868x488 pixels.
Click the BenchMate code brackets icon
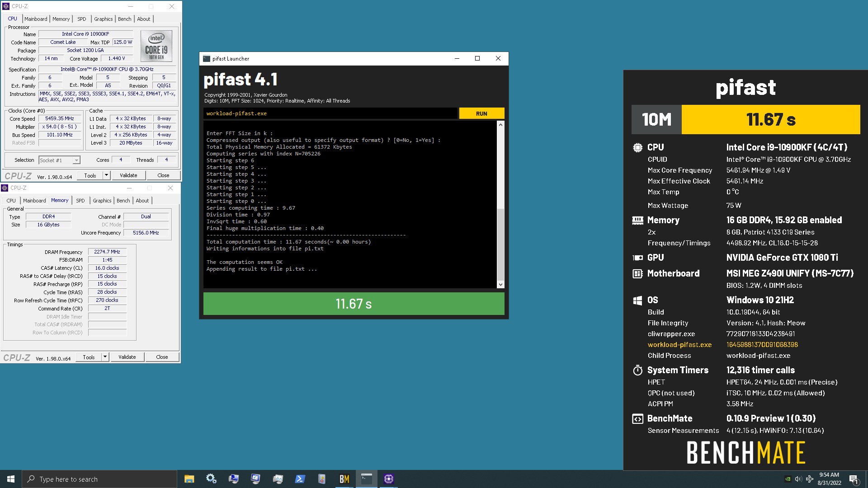coord(637,419)
